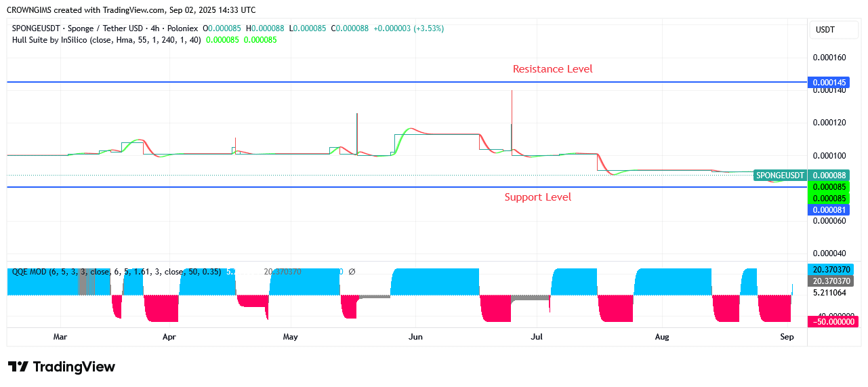The height and width of the screenshot is (387, 868).
Task: Click the Mar label on time axis
Action: [x=60, y=337]
